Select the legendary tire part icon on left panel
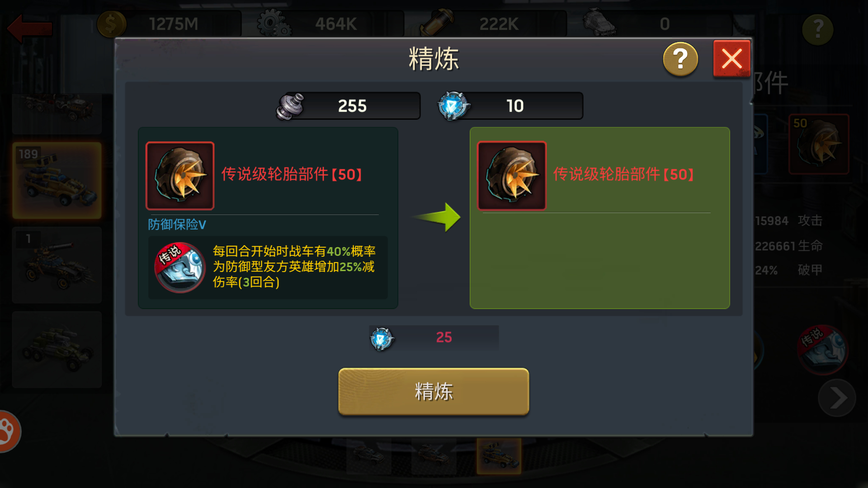The image size is (868, 488). point(180,176)
